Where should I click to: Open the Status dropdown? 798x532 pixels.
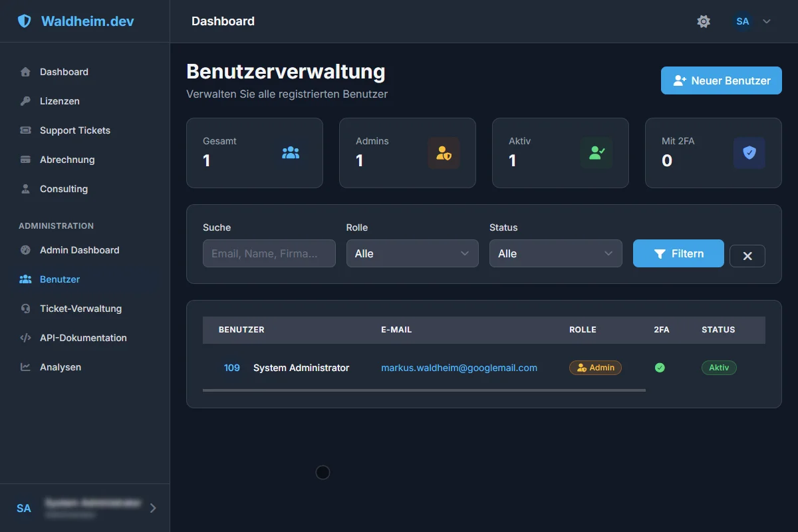point(555,253)
